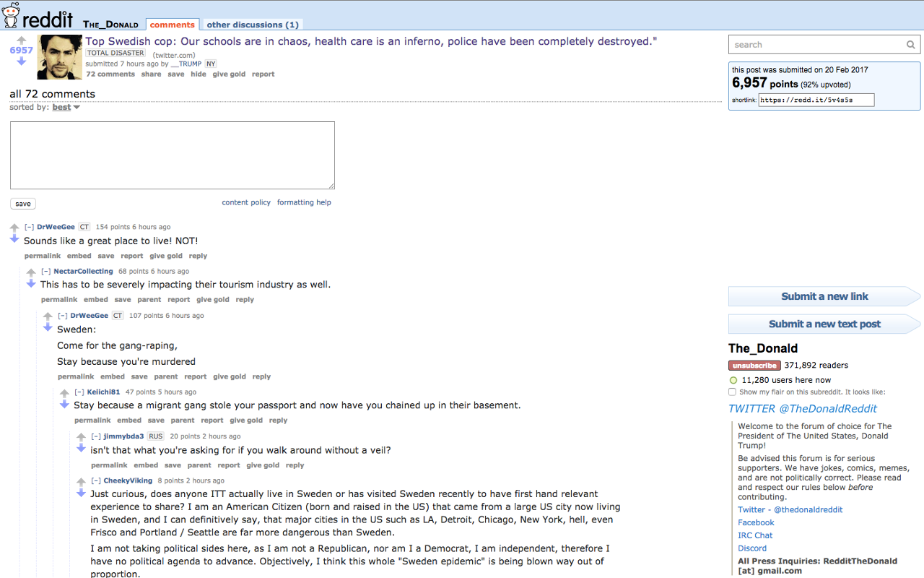The height and width of the screenshot is (578, 924).
Task: Click the Submit a new link button
Action: (x=824, y=296)
